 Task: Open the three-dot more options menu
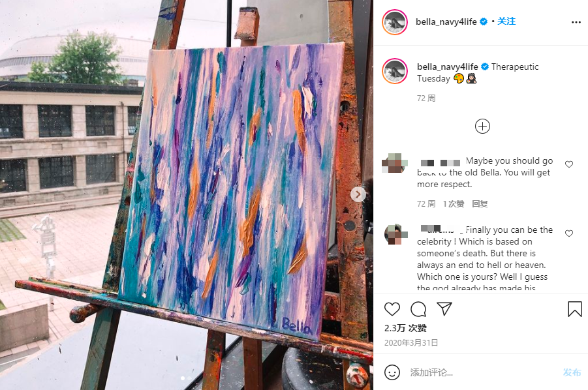576,22
